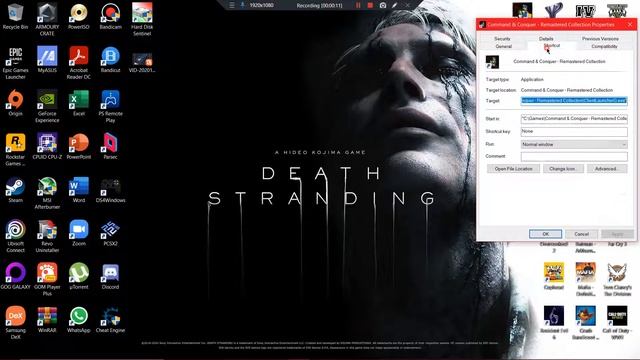Image resolution: width=640 pixels, height=360 pixels.
Task: Select the Call of Duty WWII shortcut
Action: [617, 322]
